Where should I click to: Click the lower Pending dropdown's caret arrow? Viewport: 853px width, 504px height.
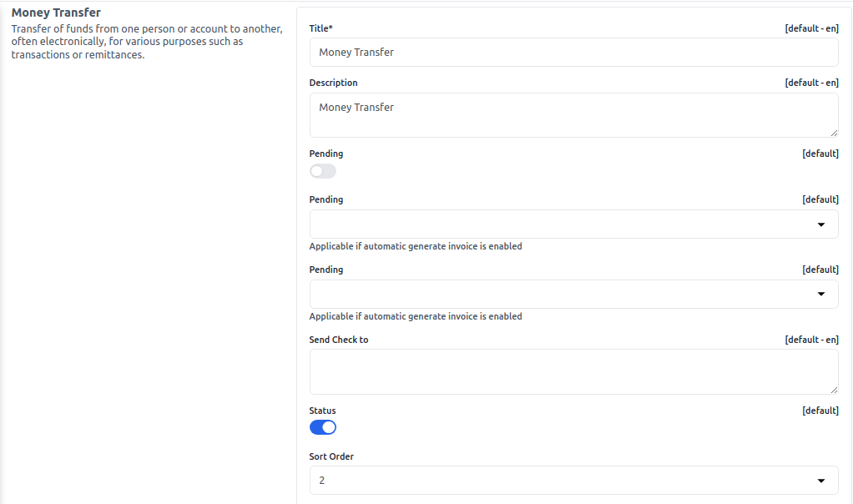pos(821,295)
